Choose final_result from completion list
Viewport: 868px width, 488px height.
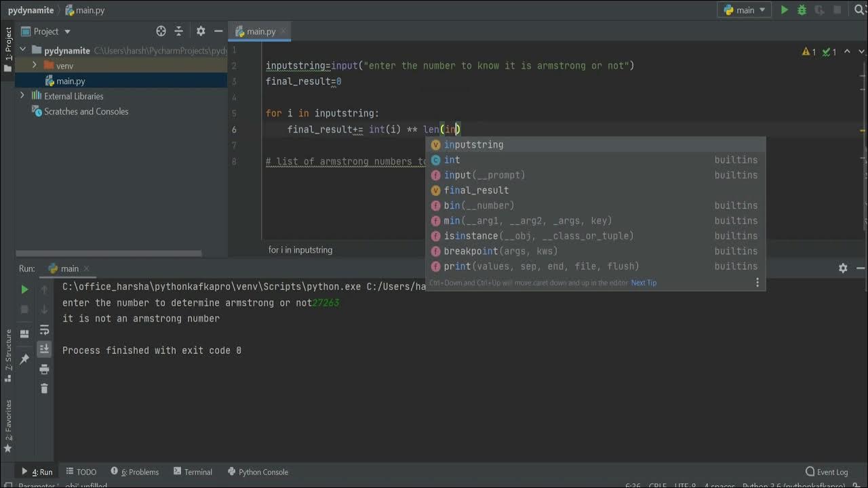595,190
